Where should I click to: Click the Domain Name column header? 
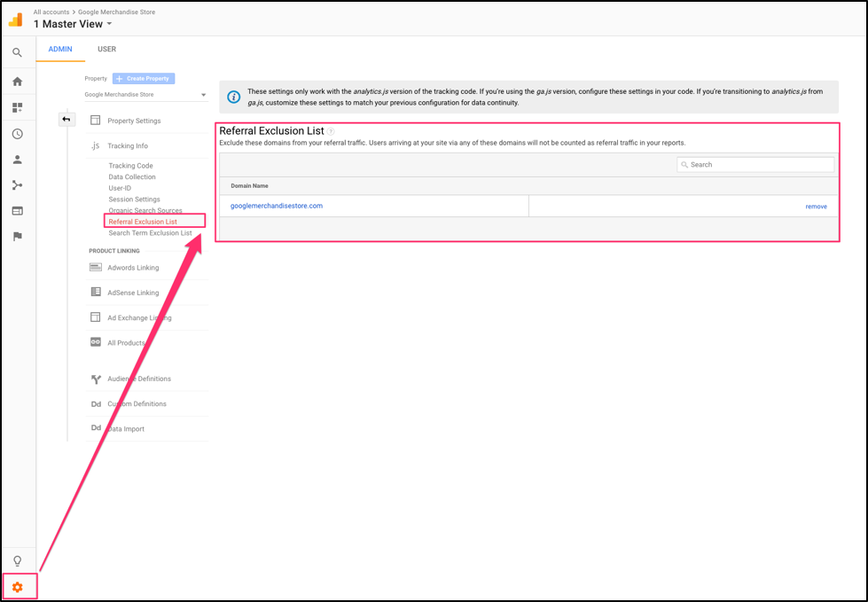(x=249, y=186)
